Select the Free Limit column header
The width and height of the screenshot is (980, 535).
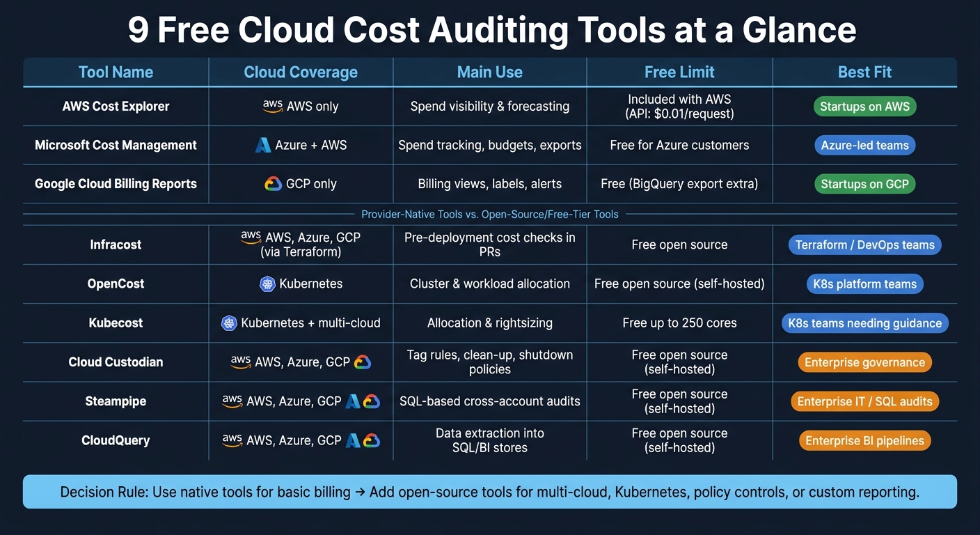tap(679, 72)
